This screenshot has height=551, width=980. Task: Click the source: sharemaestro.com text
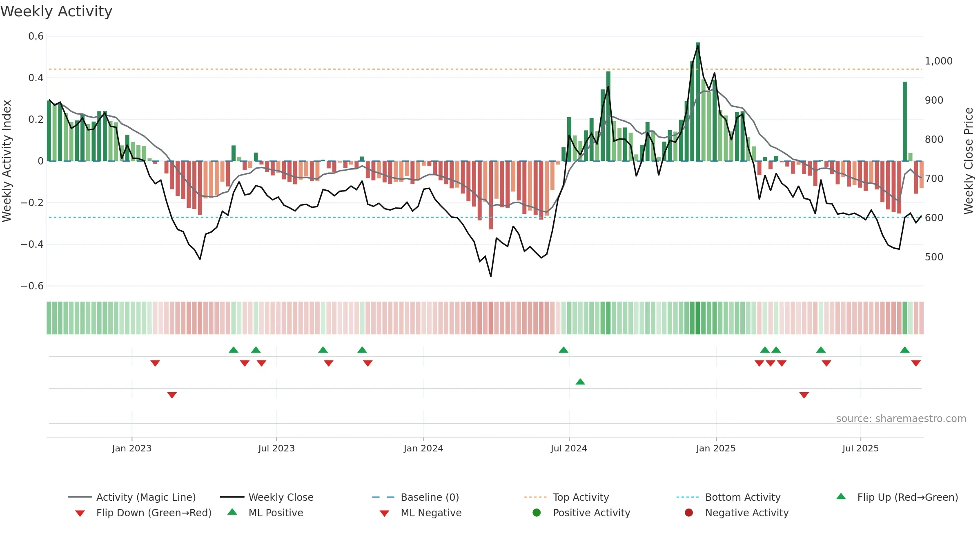click(901, 419)
